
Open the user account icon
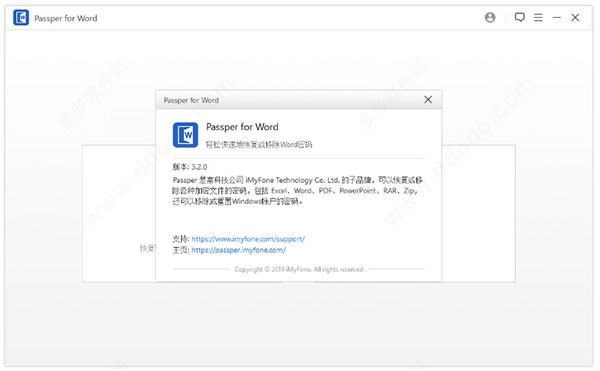(490, 18)
